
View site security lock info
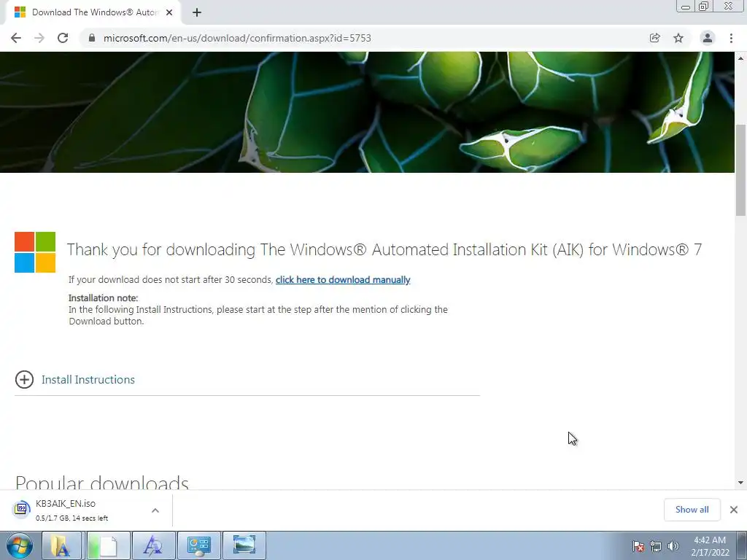[x=92, y=38]
